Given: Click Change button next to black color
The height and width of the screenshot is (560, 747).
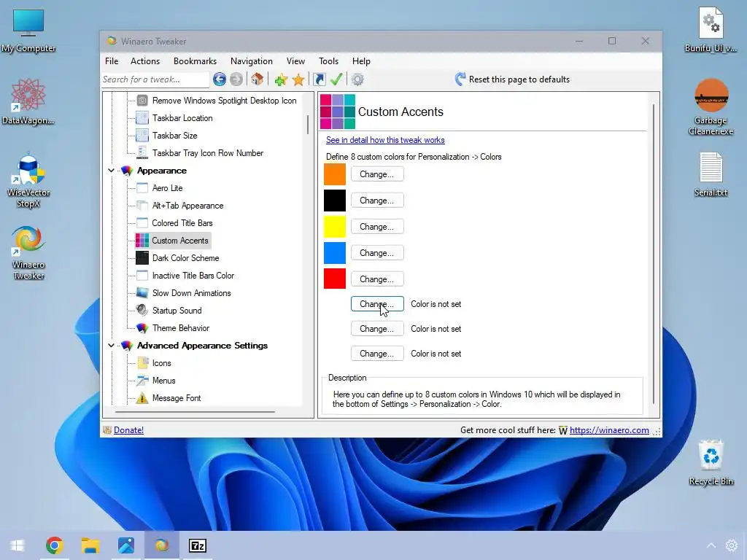Looking at the screenshot, I should tap(377, 201).
